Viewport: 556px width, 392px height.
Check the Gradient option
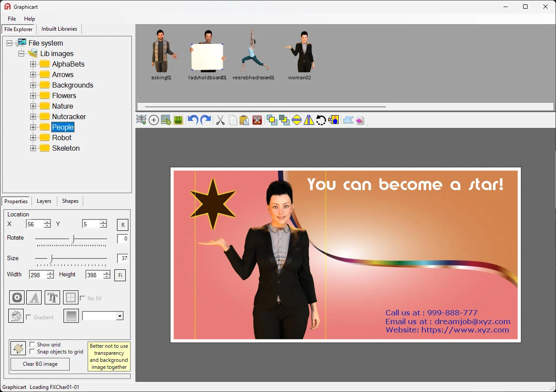[29, 317]
